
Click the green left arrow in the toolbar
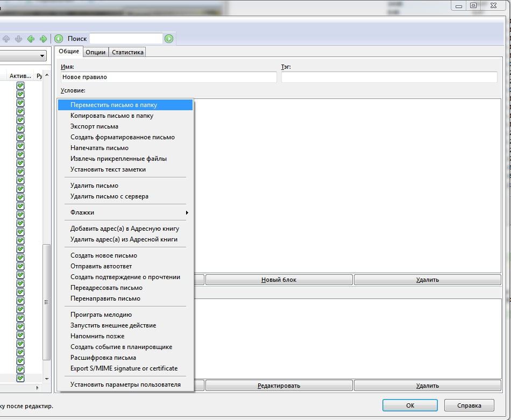click(31, 39)
